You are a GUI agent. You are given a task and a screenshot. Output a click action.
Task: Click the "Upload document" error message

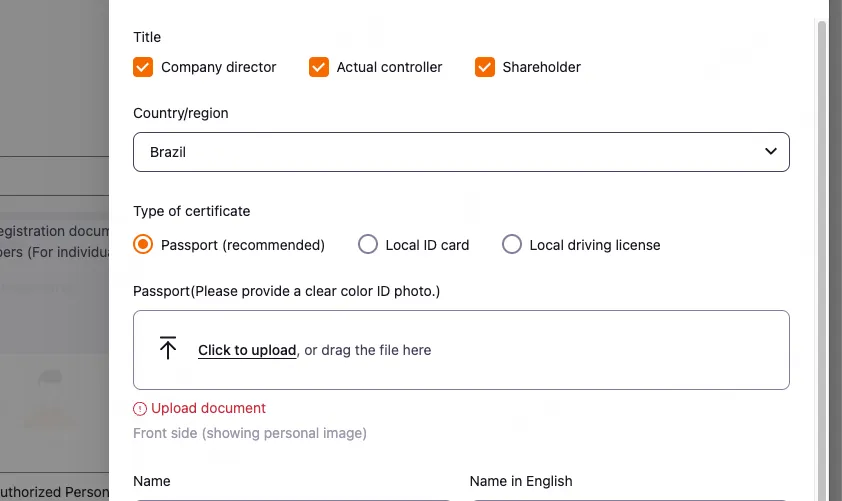click(x=208, y=408)
